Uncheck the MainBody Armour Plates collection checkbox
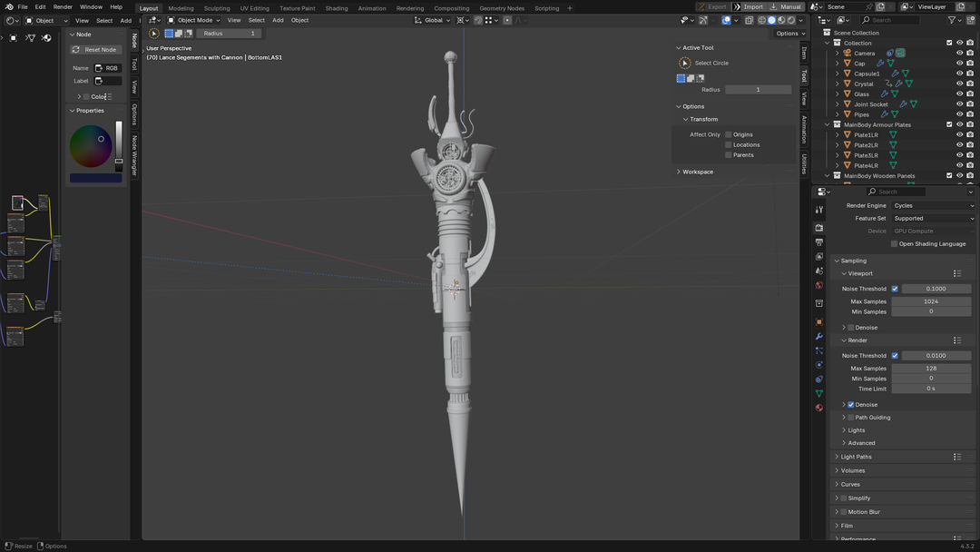This screenshot has height=552, width=980. [x=949, y=124]
